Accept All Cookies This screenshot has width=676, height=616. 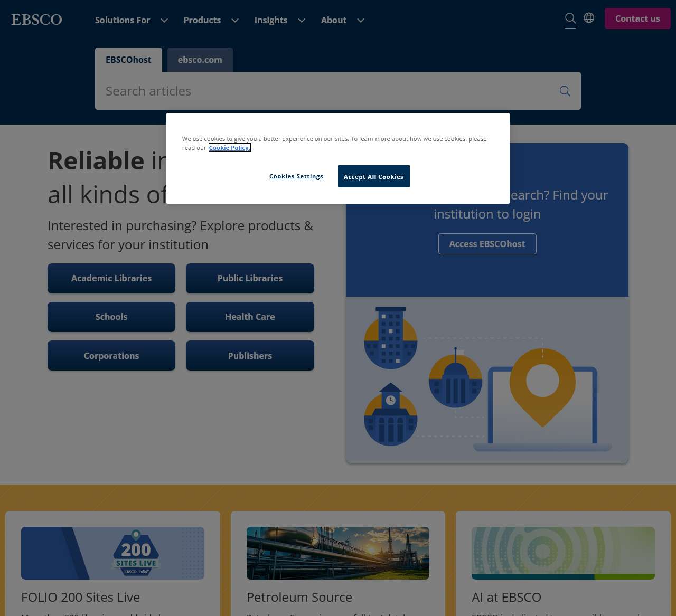[374, 176]
